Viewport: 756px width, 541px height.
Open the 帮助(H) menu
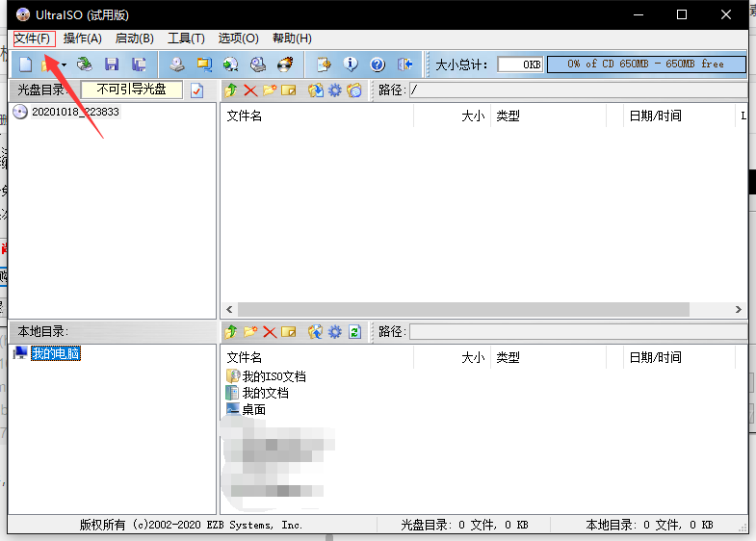point(292,39)
